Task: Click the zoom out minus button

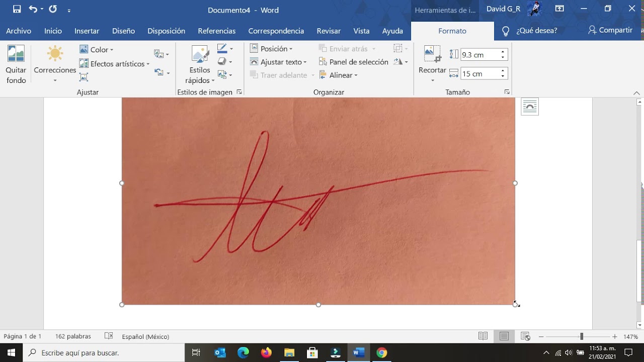Action: pyautogui.click(x=541, y=336)
